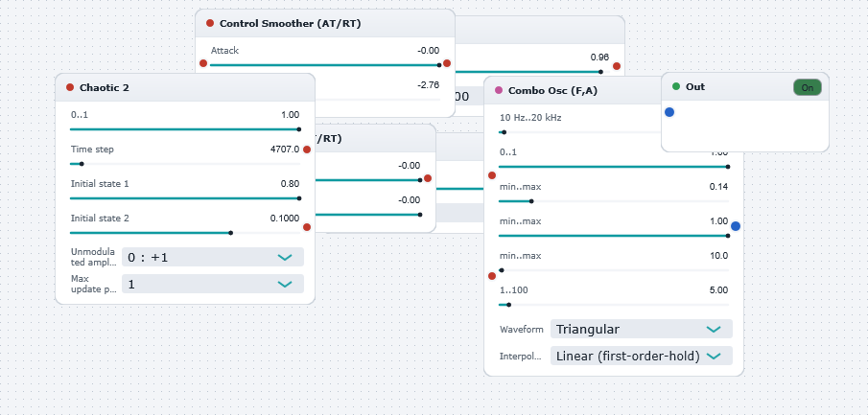Click the red port beside the 0.96 slider

pos(616,66)
